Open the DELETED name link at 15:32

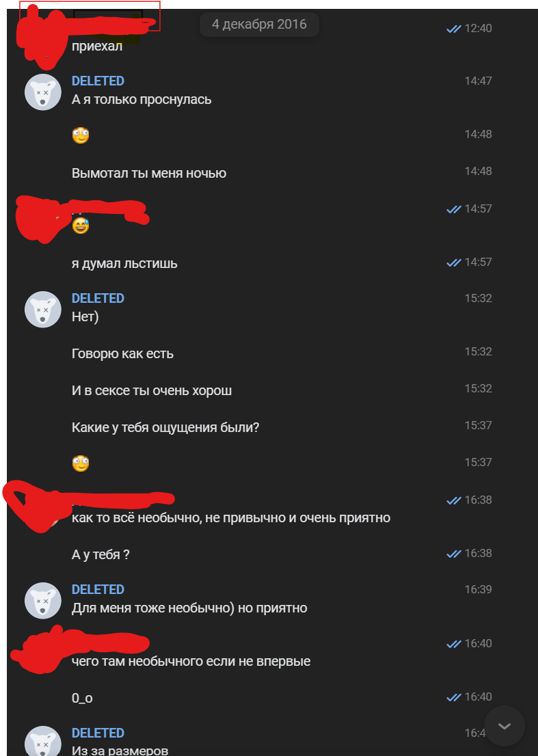pyautogui.click(x=98, y=299)
